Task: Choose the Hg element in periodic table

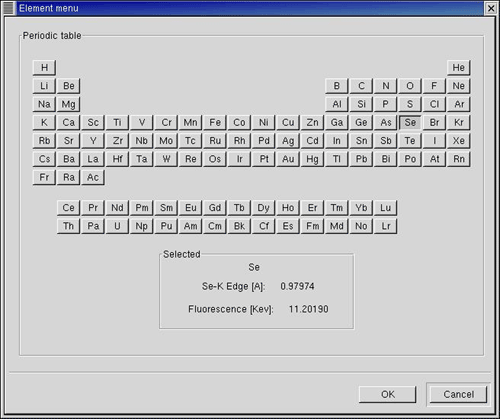Action: click(x=312, y=159)
